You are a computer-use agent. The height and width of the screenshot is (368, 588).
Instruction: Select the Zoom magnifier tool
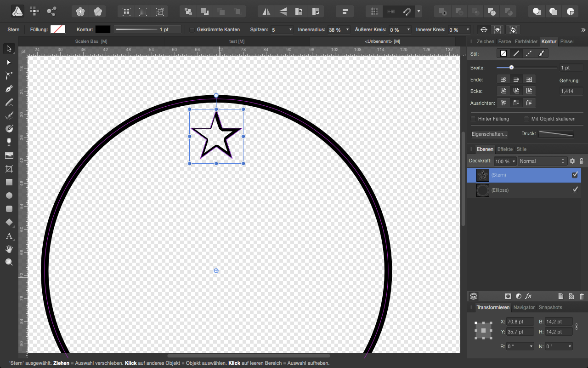[x=9, y=262]
